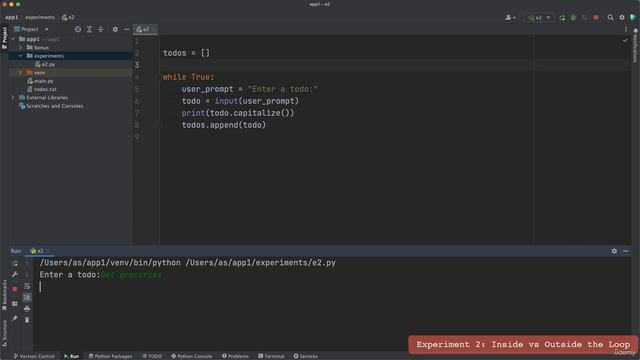Click Collapse All icon in Project panel
The width and height of the screenshot is (640, 360).
[x=100, y=29]
